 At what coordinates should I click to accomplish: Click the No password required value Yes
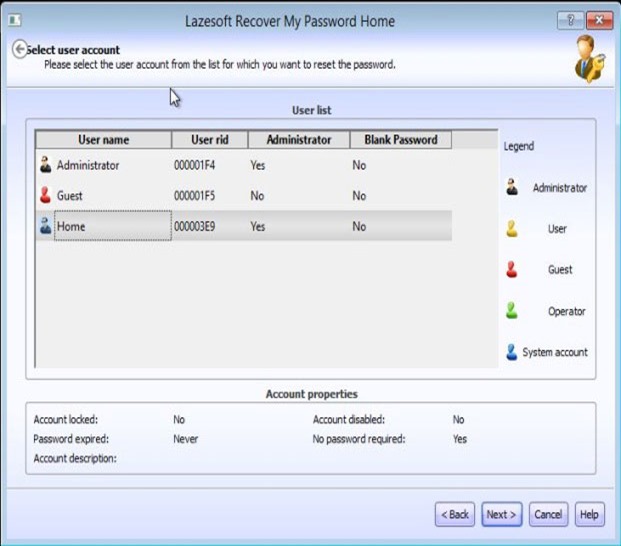click(x=460, y=439)
